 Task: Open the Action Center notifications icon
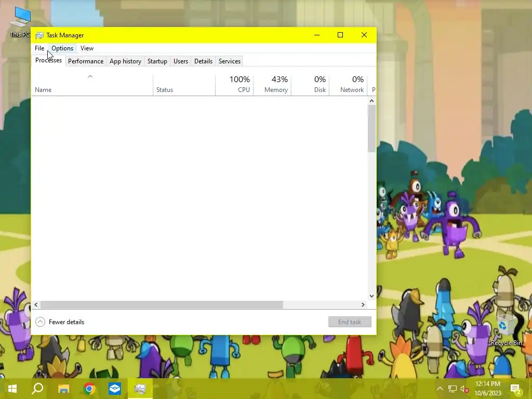pos(516,389)
